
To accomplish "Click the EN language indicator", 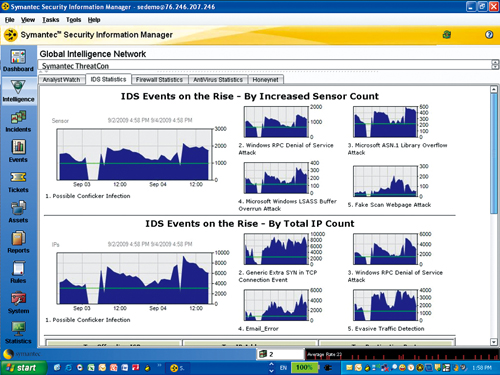I will (x=283, y=368).
